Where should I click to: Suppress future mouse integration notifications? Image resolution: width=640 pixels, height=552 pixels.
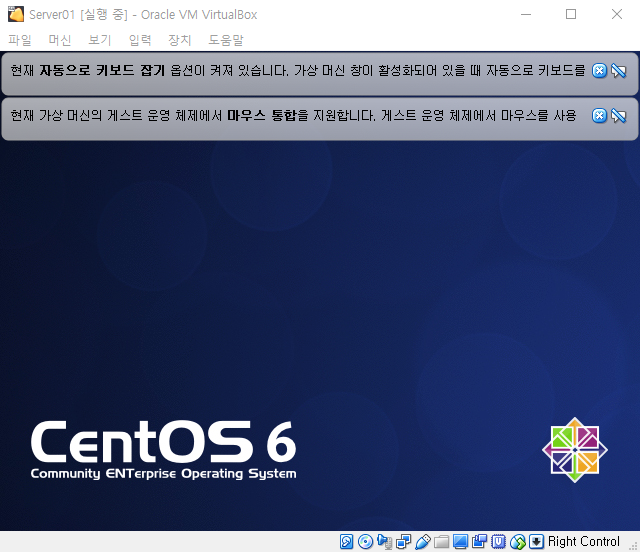pos(618,116)
